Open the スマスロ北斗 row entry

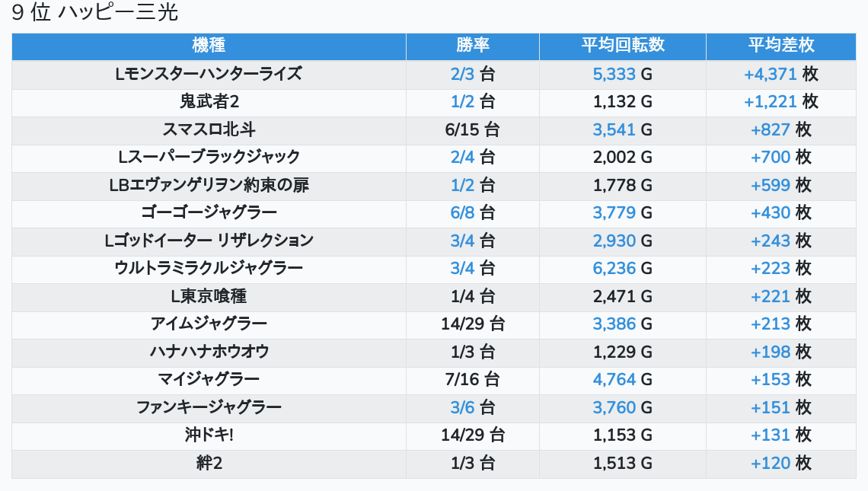(209, 129)
